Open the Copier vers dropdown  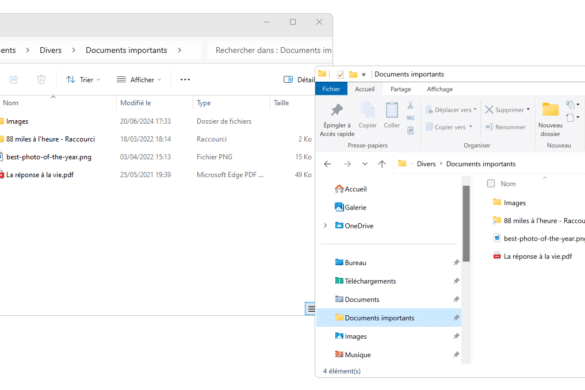(x=449, y=127)
